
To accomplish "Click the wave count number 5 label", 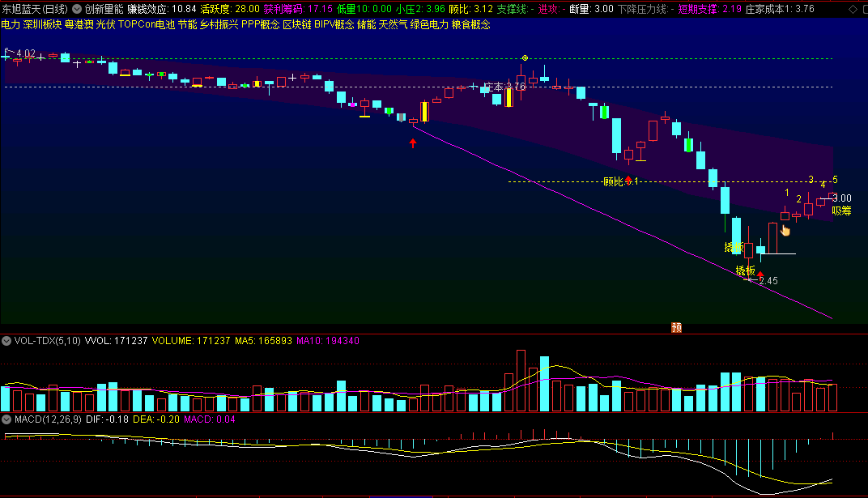I will [835, 179].
